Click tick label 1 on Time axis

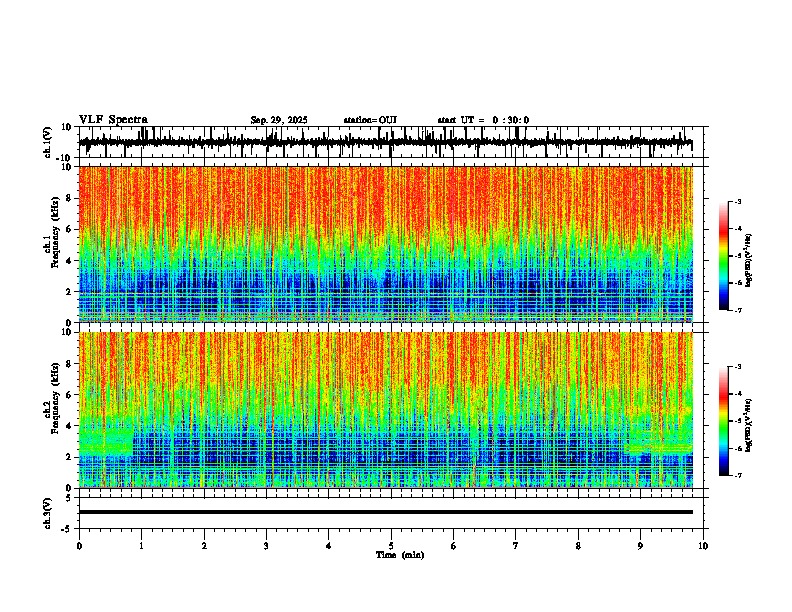tap(141, 546)
